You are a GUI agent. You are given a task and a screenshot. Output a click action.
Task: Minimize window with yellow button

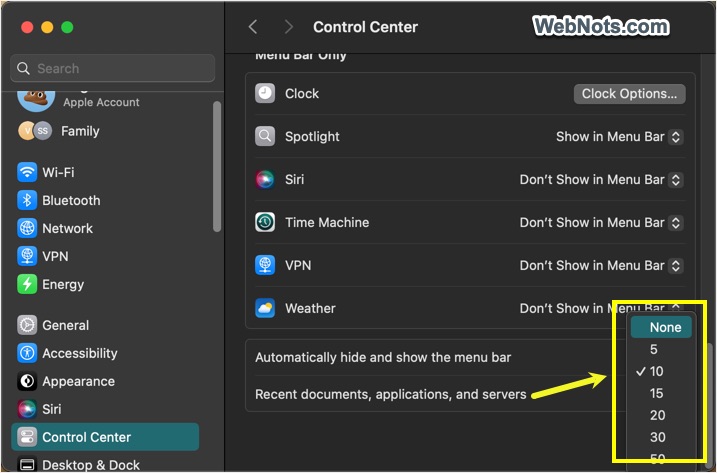[x=47, y=27]
